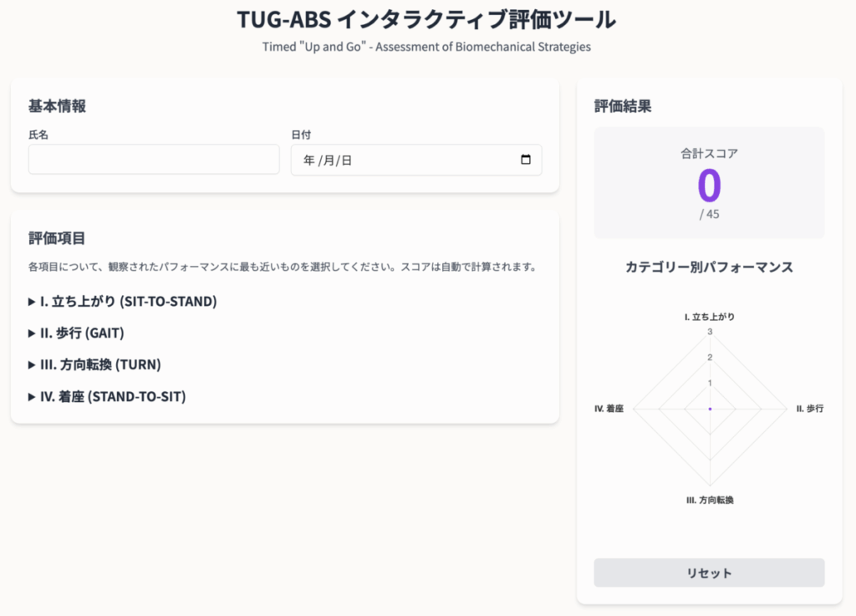Open the III. 方向転換 (TURN) section
856x616 pixels.
94,364
